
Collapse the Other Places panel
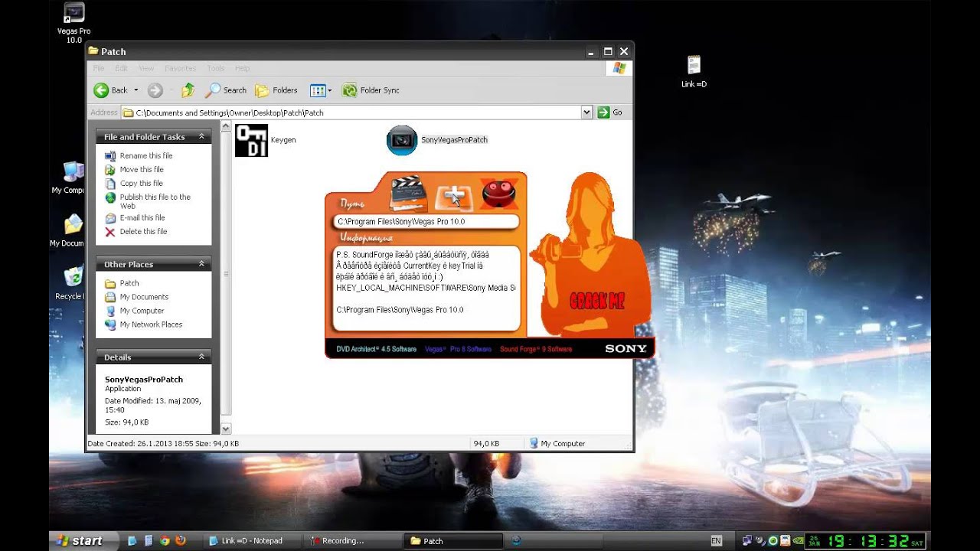[202, 264]
